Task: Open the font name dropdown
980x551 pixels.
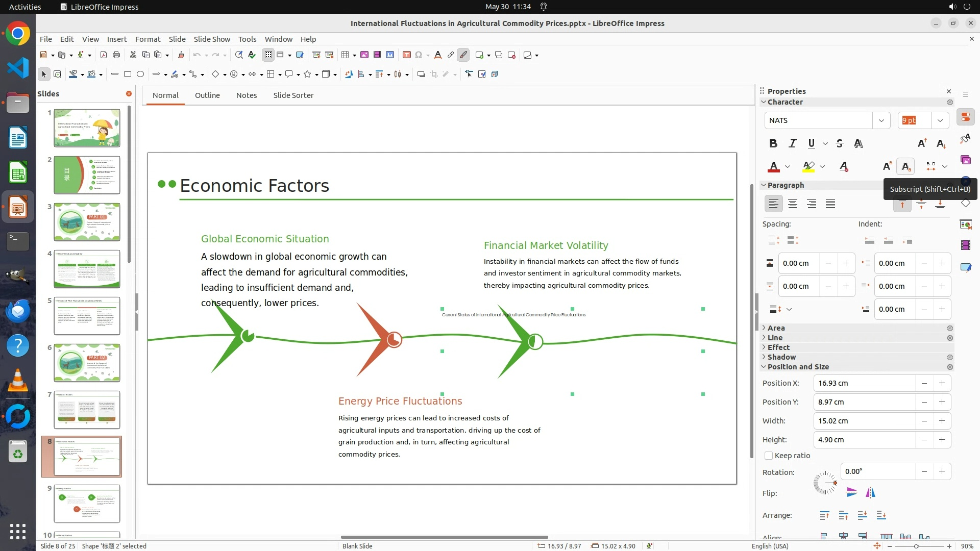Action: point(881,121)
